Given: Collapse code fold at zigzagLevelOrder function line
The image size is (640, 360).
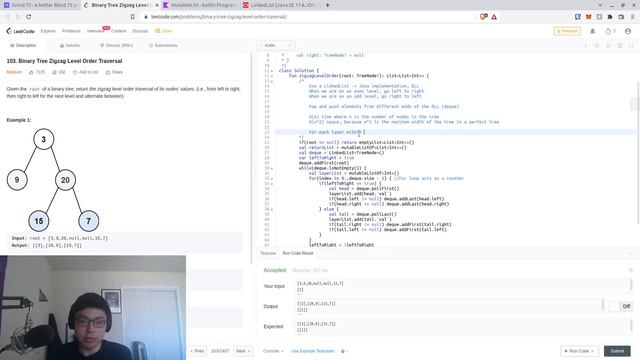Looking at the screenshot, I should (272, 76).
